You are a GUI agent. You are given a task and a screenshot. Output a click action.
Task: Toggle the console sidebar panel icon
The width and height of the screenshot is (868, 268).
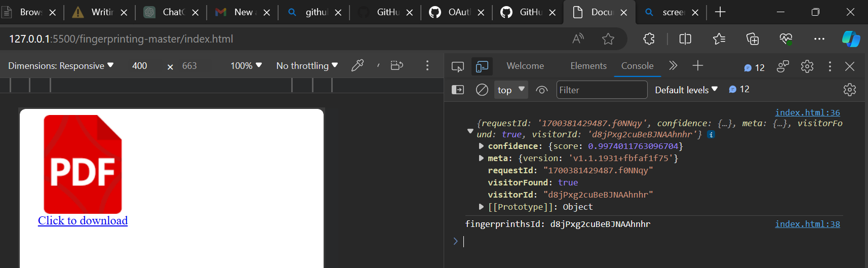(x=457, y=90)
